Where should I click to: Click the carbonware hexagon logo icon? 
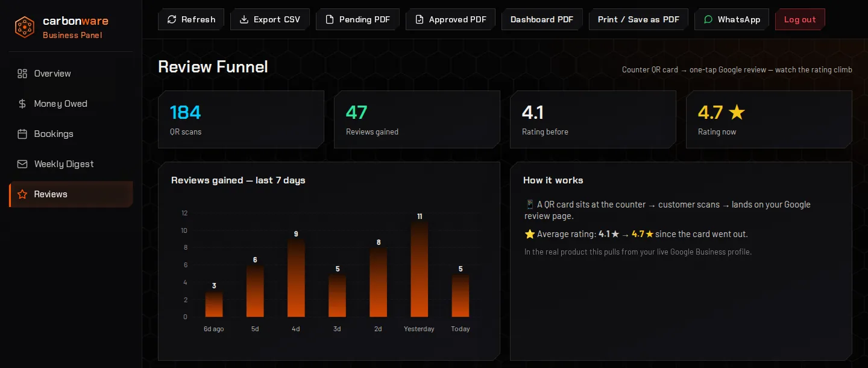[x=25, y=27]
